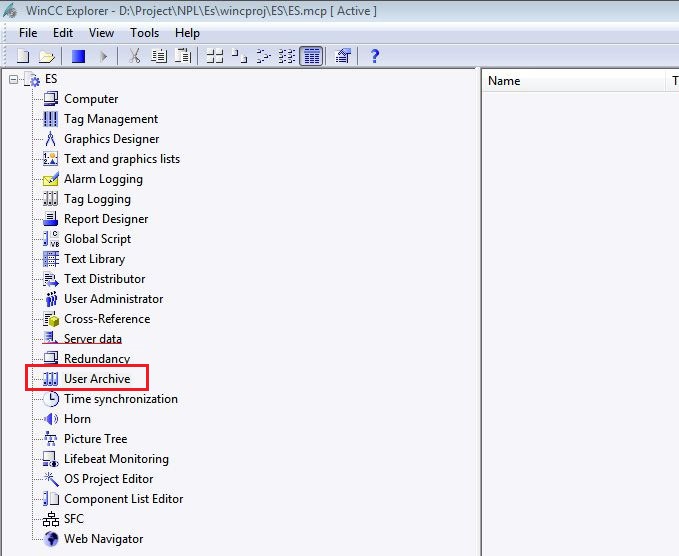Click the Text Distributor icon
This screenshot has width=679, height=556.
coord(51,279)
